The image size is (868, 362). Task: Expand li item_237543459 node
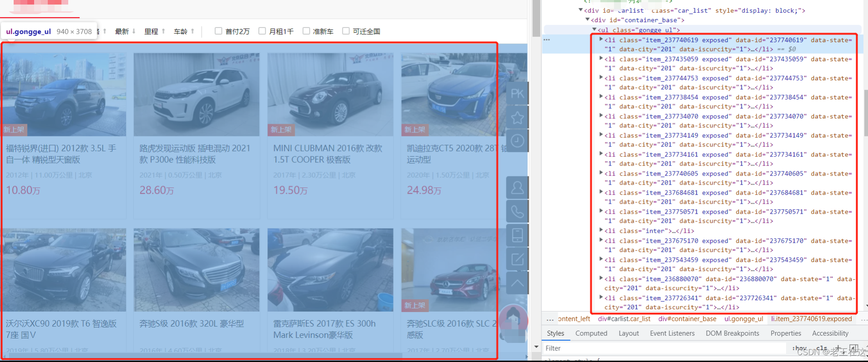tap(601, 260)
